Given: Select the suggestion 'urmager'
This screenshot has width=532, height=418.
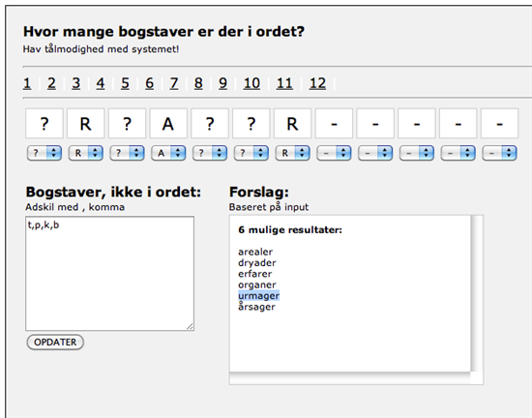Looking at the screenshot, I should [258, 296].
